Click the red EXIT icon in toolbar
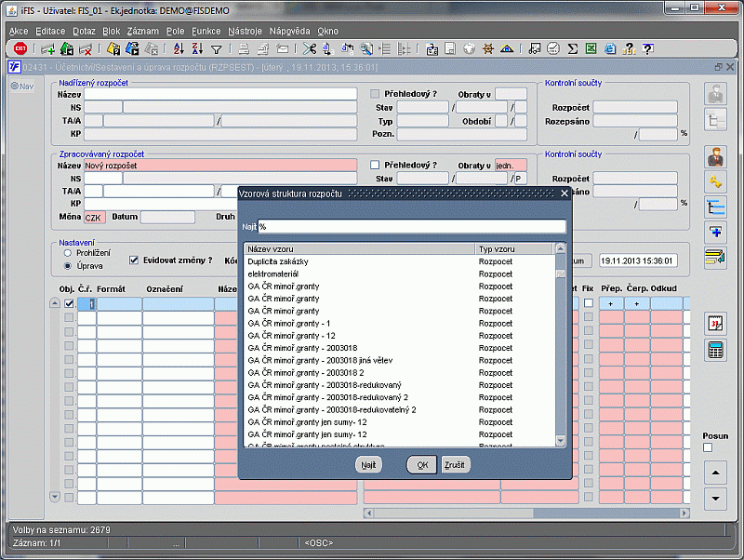This screenshot has height=560, width=744. (20, 48)
